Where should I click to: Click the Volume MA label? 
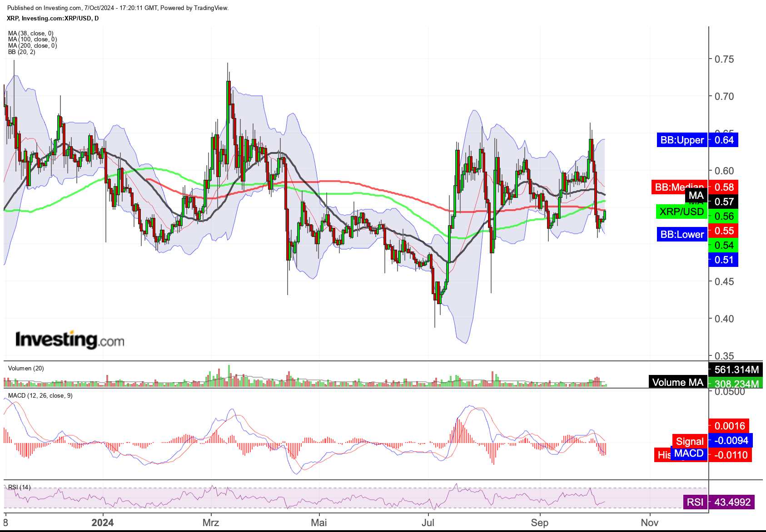pyautogui.click(x=677, y=382)
